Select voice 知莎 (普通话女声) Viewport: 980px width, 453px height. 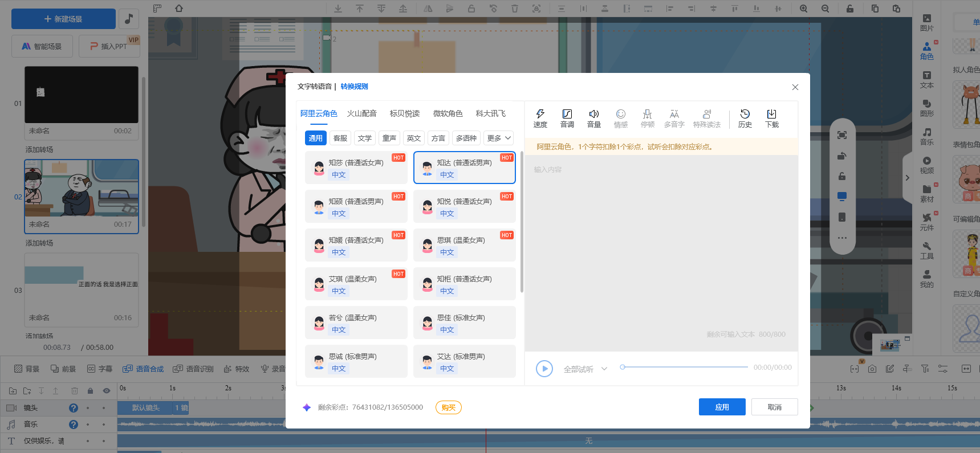click(356, 168)
